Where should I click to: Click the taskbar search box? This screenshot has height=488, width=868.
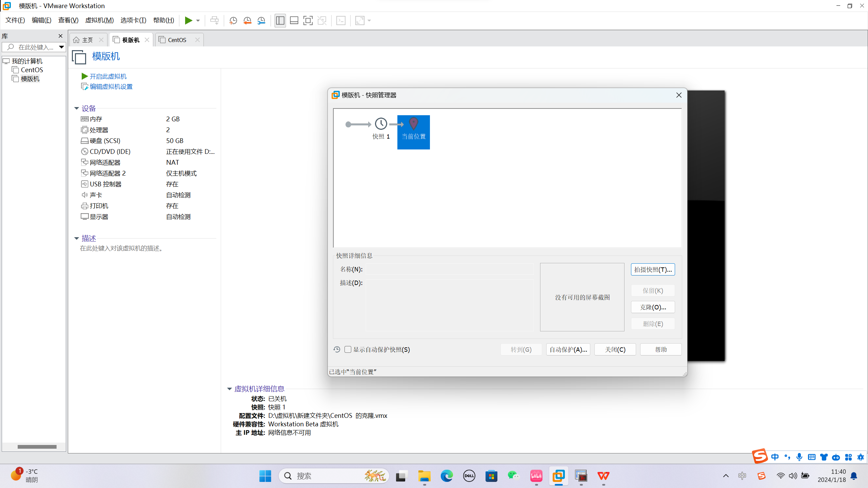(334, 476)
